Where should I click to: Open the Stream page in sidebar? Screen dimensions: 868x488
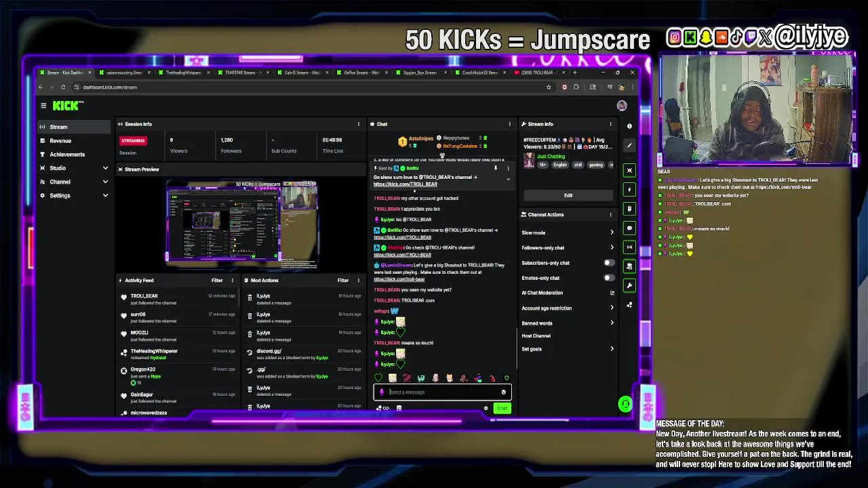click(x=74, y=127)
